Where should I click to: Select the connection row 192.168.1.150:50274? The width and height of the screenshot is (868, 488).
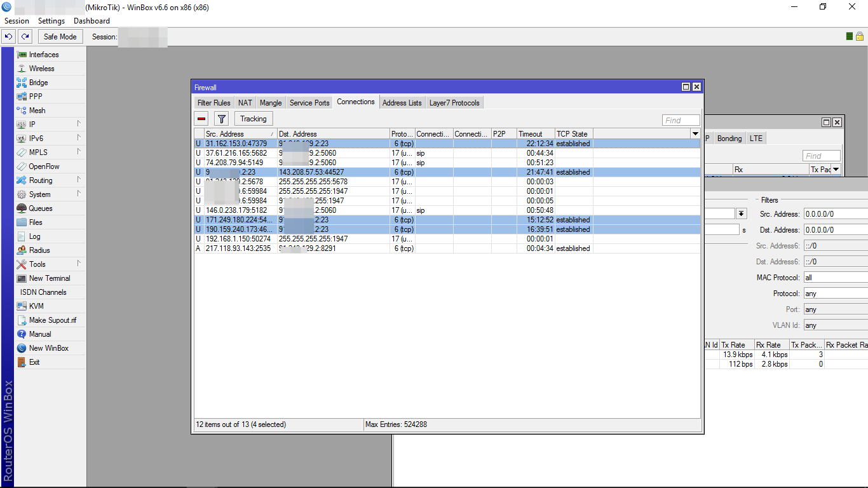pyautogui.click(x=447, y=239)
